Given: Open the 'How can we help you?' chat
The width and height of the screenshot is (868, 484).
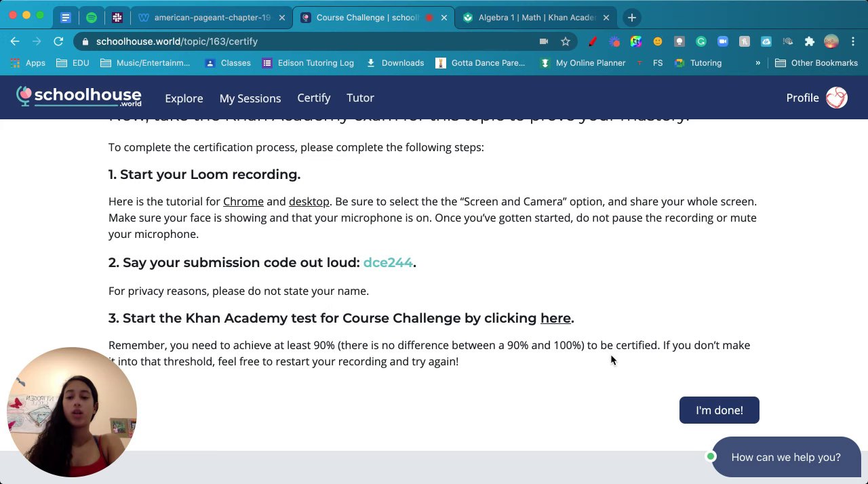Looking at the screenshot, I should (x=786, y=457).
